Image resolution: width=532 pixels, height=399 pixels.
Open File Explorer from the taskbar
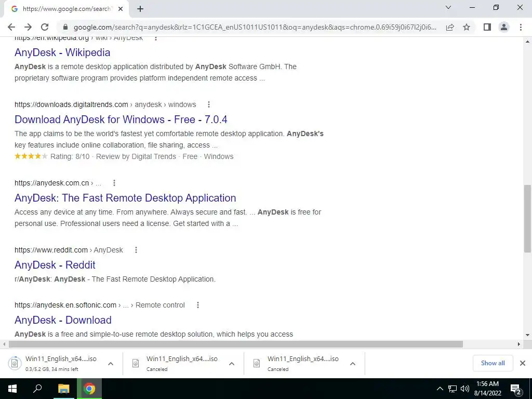coord(63,389)
